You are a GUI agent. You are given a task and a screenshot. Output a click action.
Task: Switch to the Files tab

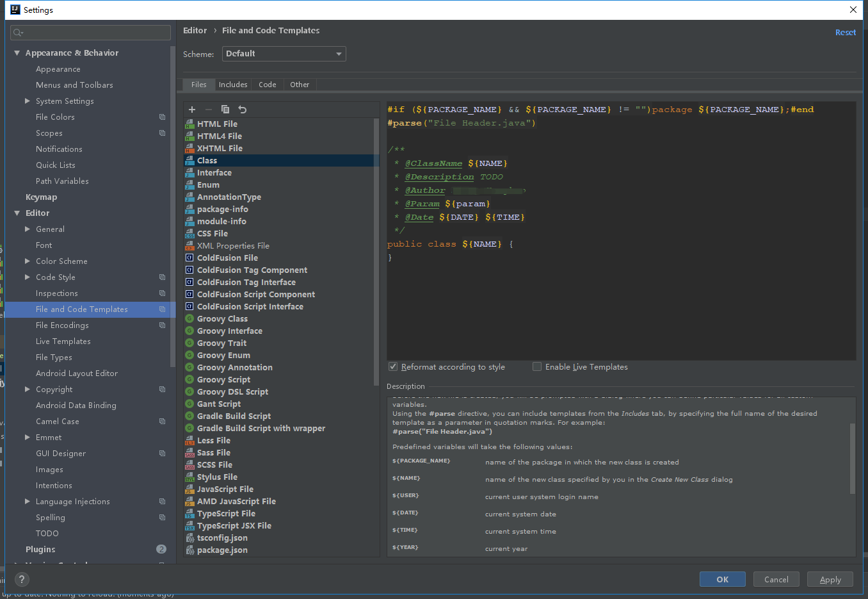coord(198,85)
